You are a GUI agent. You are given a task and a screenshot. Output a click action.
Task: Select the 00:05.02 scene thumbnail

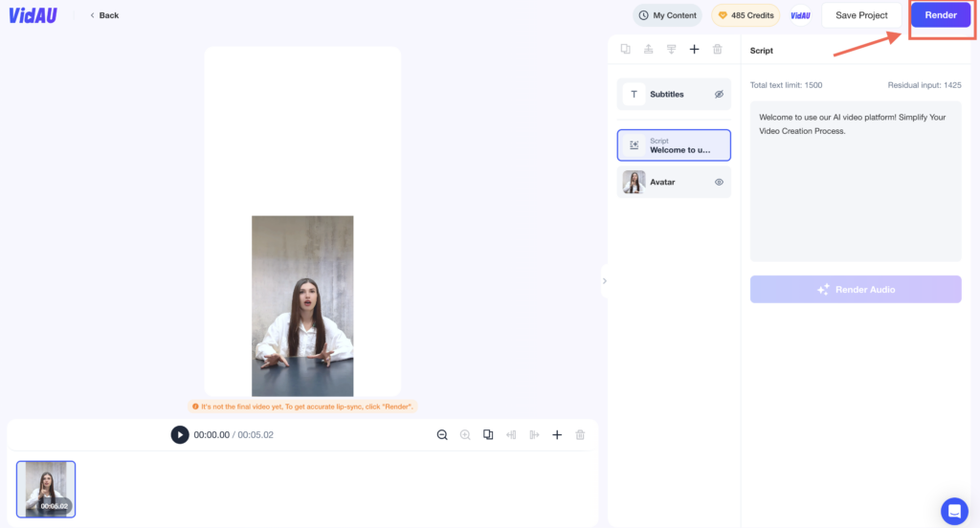point(46,489)
